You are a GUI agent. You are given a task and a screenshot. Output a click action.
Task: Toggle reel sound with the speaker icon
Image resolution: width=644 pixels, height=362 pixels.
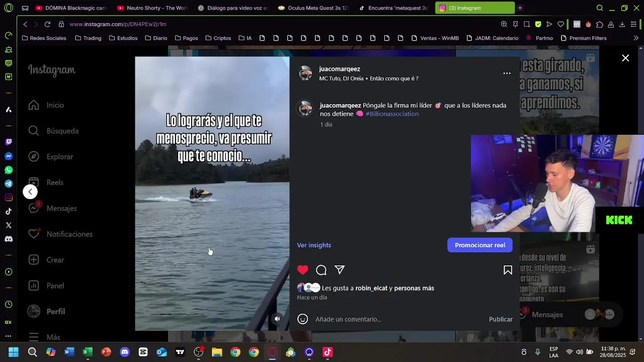(277, 319)
